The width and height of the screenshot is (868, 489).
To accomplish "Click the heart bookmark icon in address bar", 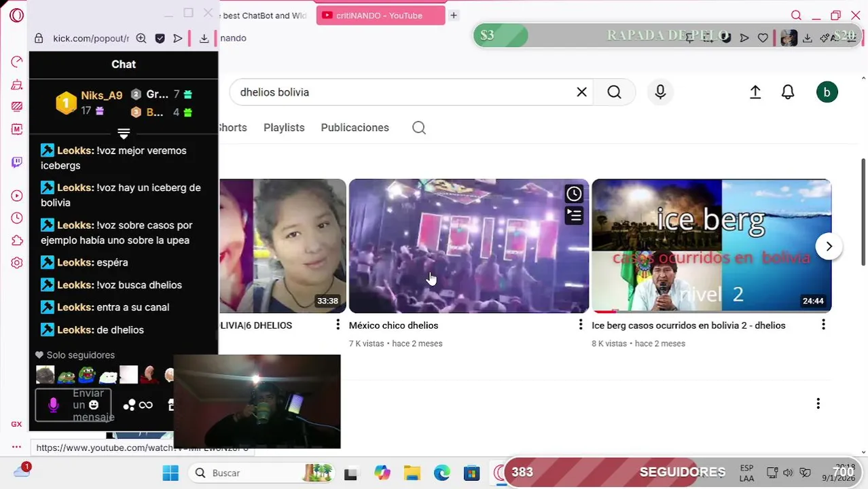I will (x=763, y=38).
